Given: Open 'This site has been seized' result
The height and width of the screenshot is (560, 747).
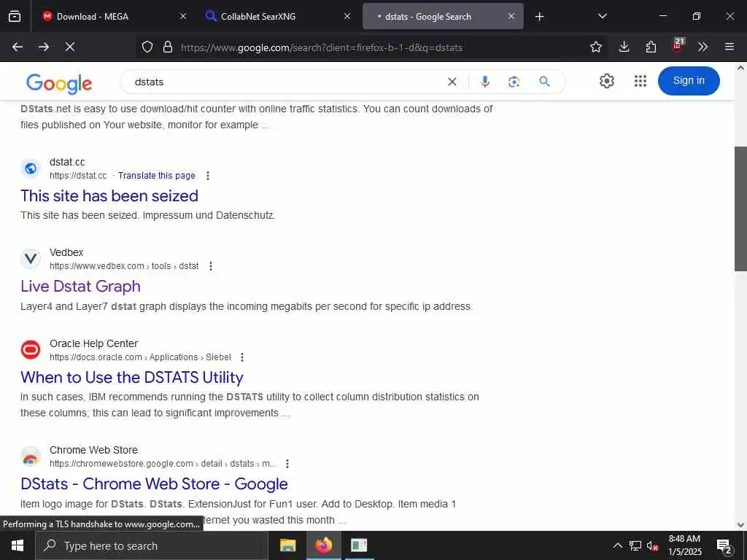Looking at the screenshot, I should pos(109,195).
